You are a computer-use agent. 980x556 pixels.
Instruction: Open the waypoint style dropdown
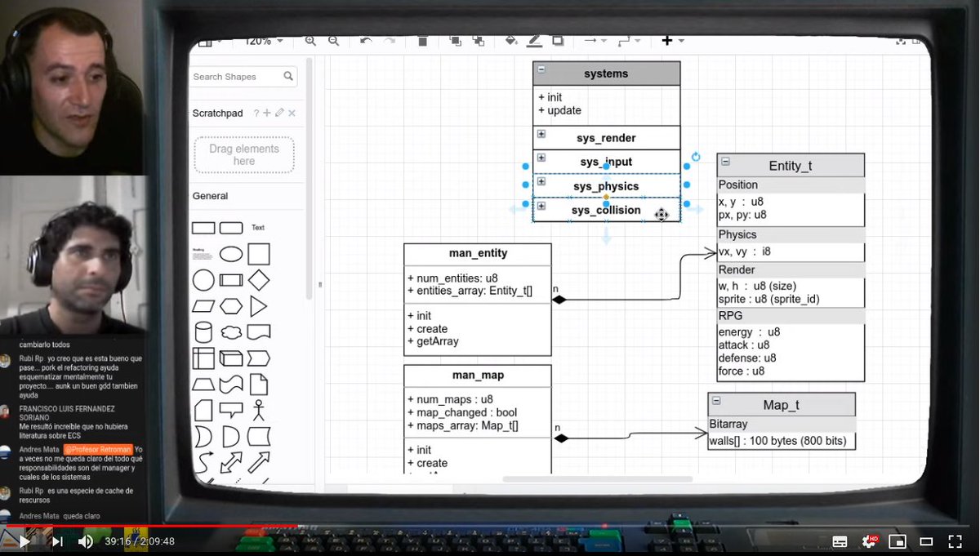click(628, 41)
